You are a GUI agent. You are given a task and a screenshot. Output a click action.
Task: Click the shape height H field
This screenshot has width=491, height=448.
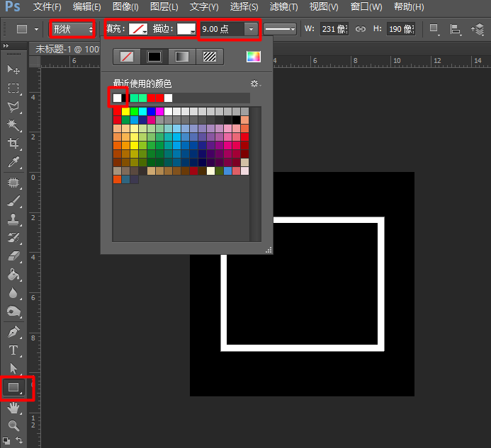tap(401, 29)
